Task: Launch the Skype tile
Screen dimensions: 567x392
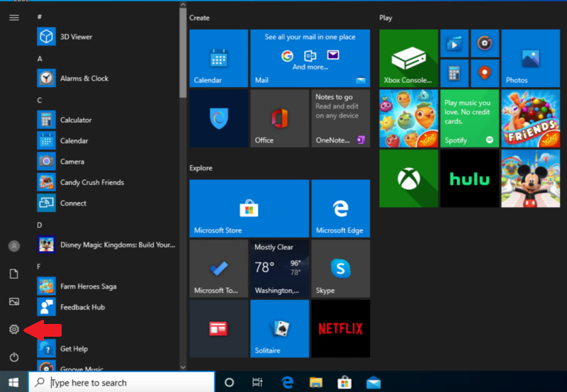Action: [x=340, y=269]
